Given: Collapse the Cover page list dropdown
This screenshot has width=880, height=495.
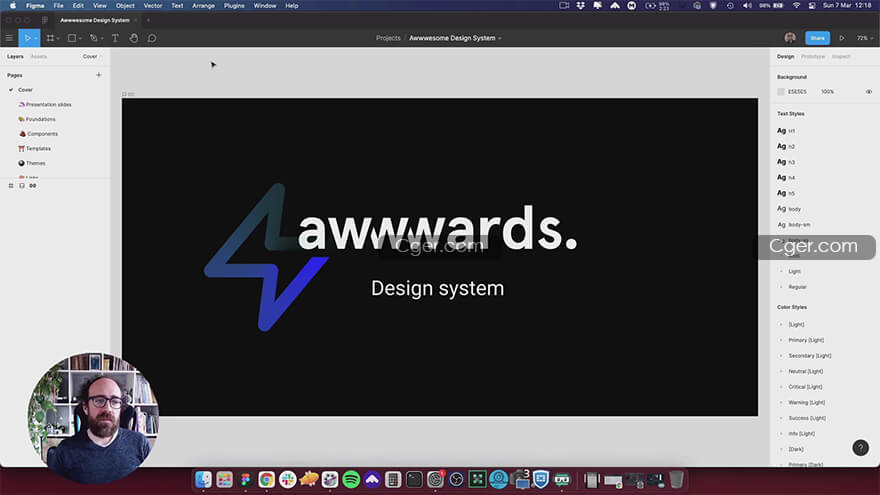Looking at the screenshot, I should point(92,57).
